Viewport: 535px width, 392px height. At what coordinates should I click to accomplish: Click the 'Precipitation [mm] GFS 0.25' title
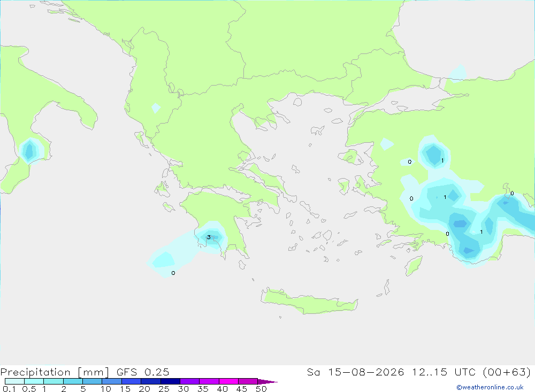tap(85, 372)
